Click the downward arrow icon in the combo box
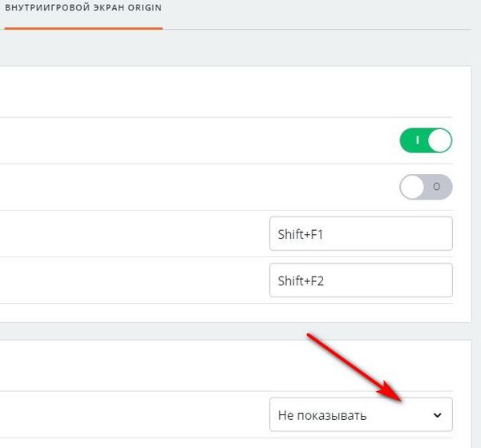The image size is (481, 448). click(x=438, y=415)
